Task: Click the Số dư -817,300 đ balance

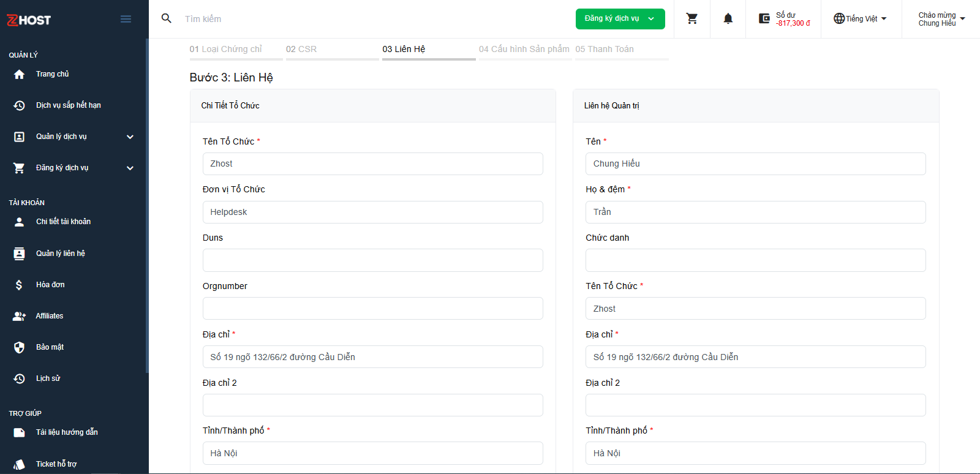Action: click(793, 19)
